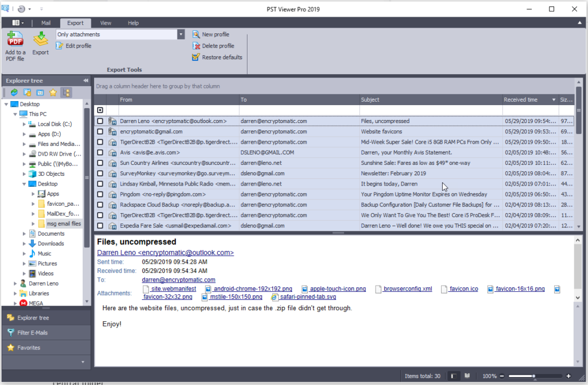Expand the Documents folder in Explorer tree
The height and width of the screenshot is (385, 588).
point(23,233)
